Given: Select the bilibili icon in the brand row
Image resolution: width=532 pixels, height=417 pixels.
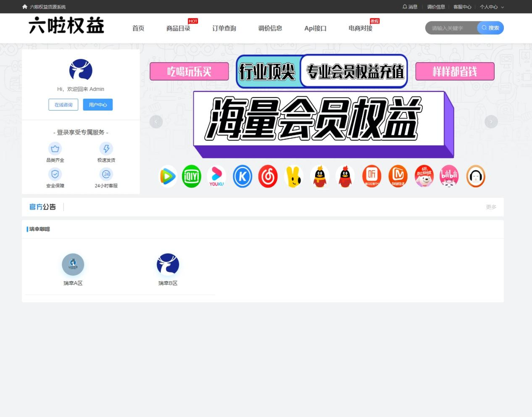Looking at the screenshot, I should click(x=449, y=176).
